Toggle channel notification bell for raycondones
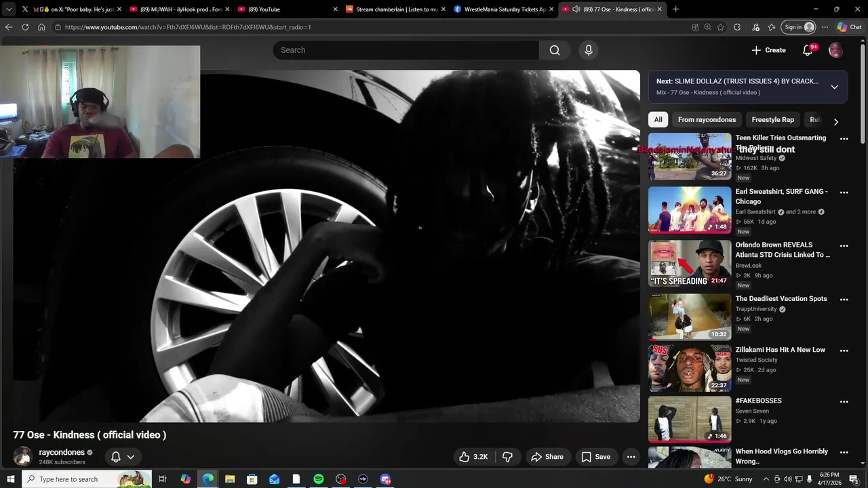 (116, 457)
